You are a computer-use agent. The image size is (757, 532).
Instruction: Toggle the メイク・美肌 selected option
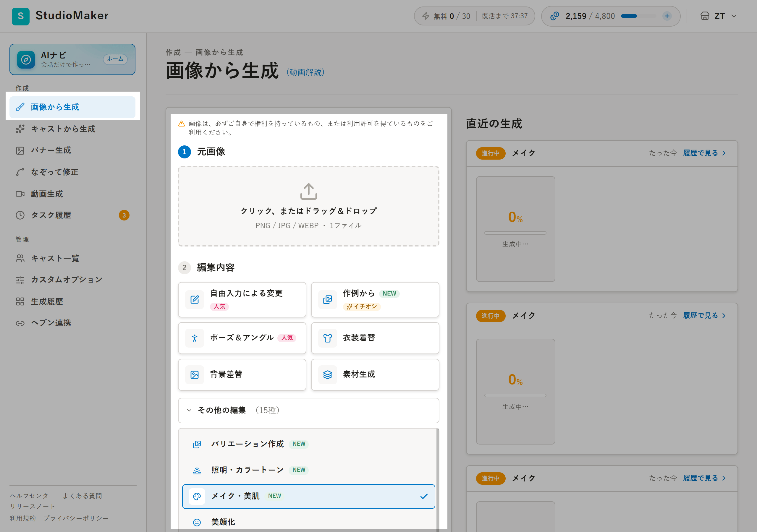[x=309, y=497]
